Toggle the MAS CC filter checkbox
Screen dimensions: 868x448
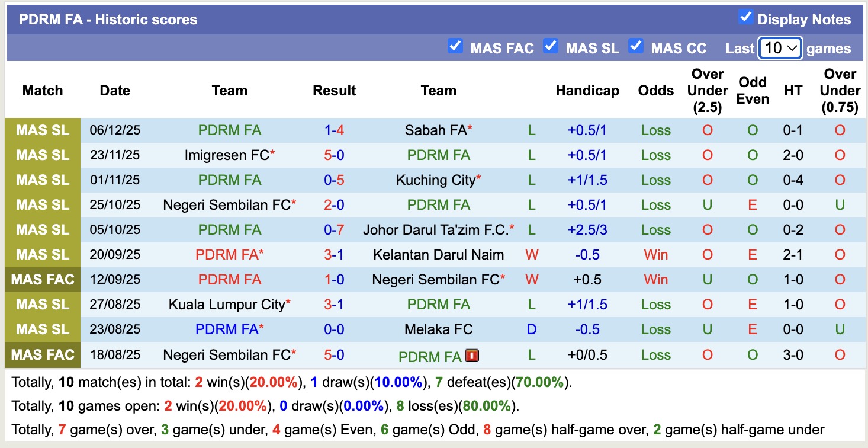click(636, 46)
